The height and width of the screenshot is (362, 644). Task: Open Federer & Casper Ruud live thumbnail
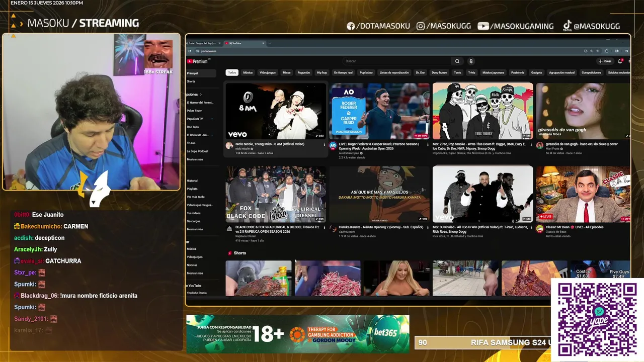[x=379, y=111]
